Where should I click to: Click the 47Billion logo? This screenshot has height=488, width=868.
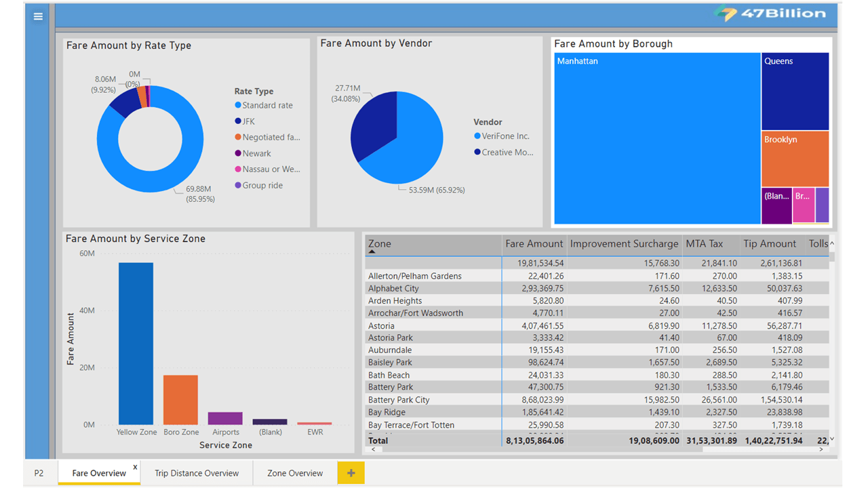(x=770, y=13)
